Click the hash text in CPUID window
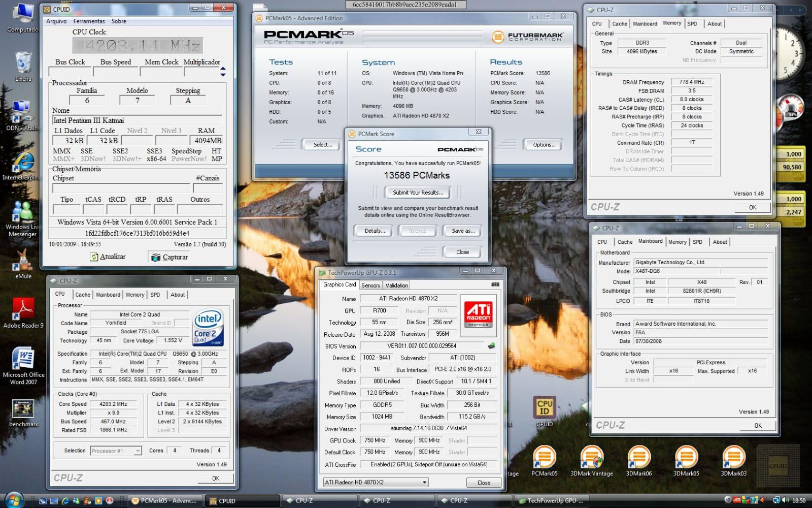This screenshot has width=812, height=508. [137, 233]
